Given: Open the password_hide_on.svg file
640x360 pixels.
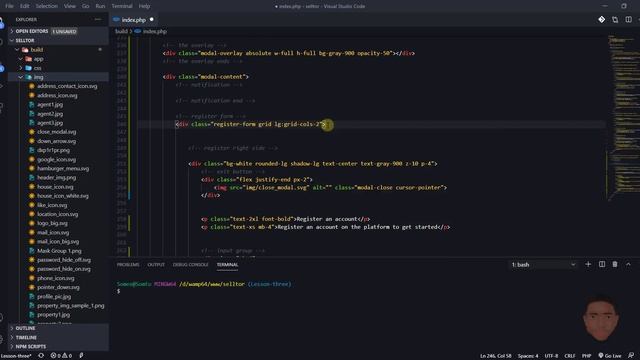Looking at the screenshot, I should click(x=64, y=269).
